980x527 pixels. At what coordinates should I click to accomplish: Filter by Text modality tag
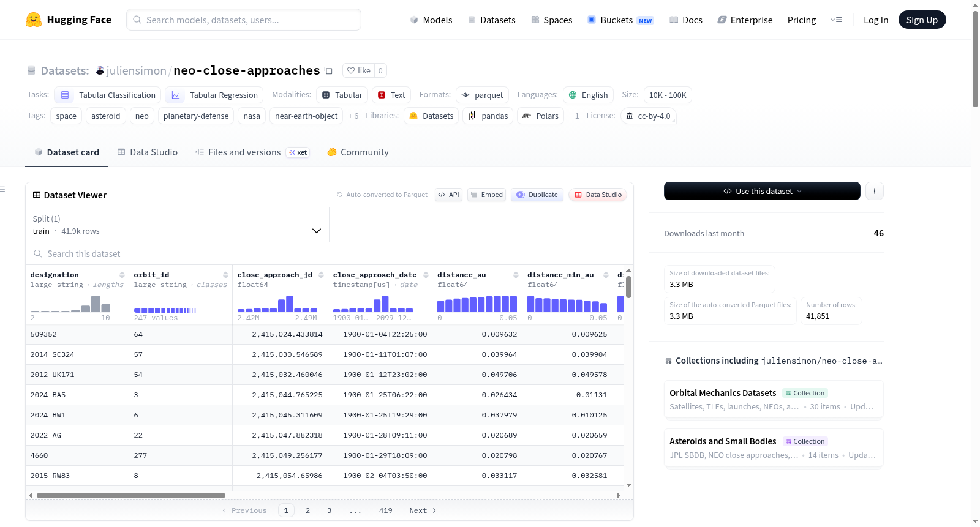pyautogui.click(x=391, y=95)
